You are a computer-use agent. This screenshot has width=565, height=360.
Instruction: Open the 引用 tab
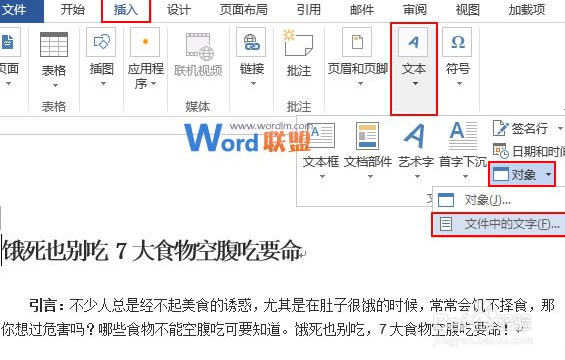(x=308, y=10)
